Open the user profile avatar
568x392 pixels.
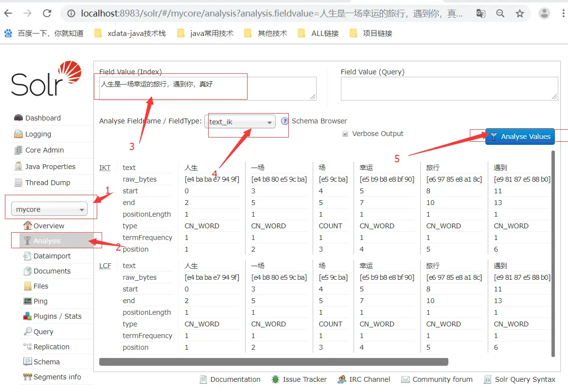pyautogui.click(x=544, y=14)
